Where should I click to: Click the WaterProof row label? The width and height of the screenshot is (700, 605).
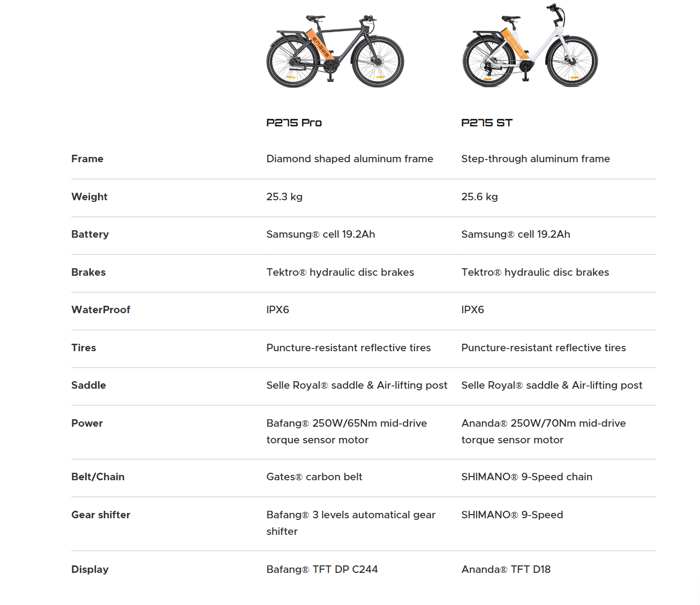[101, 310]
